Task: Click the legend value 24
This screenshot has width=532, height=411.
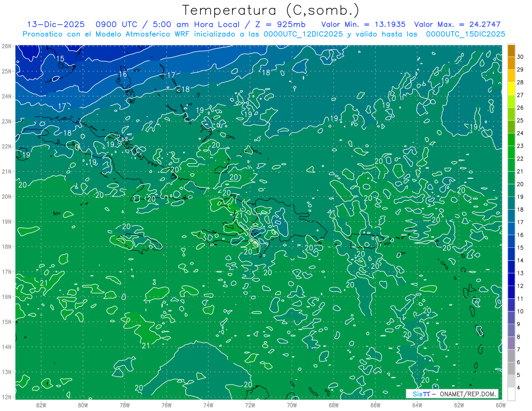Action: click(x=520, y=133)
